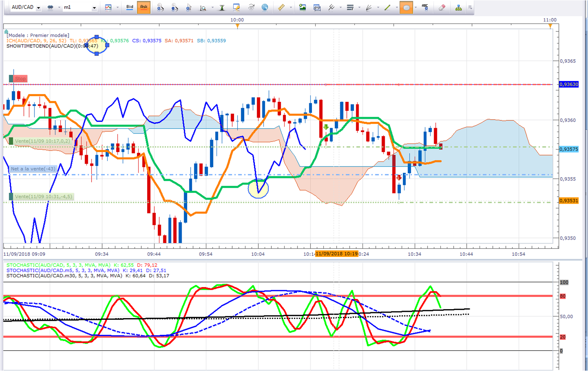Select the eraser tool
588x371 pixels.
pyautogui.click(x=442, y=7)
